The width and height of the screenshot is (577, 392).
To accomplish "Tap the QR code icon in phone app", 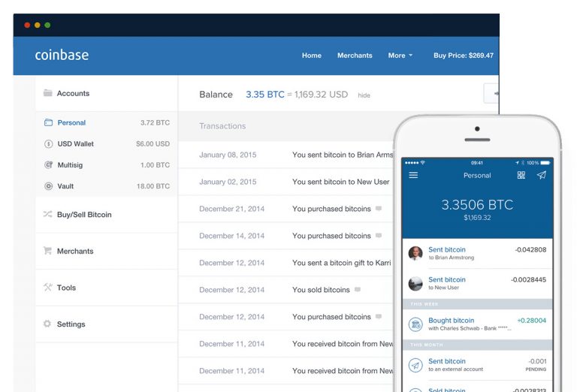I will tap(521, 175).
